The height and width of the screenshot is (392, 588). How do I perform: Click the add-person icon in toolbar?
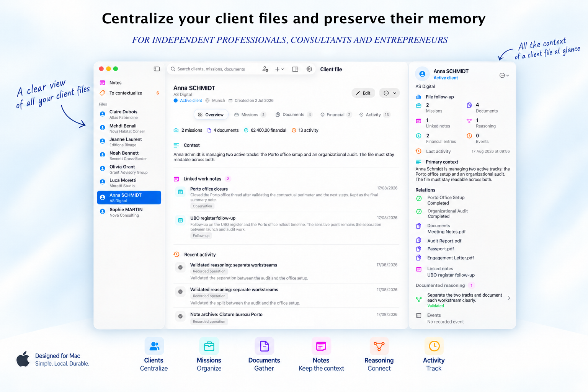[x=265, y=69]
